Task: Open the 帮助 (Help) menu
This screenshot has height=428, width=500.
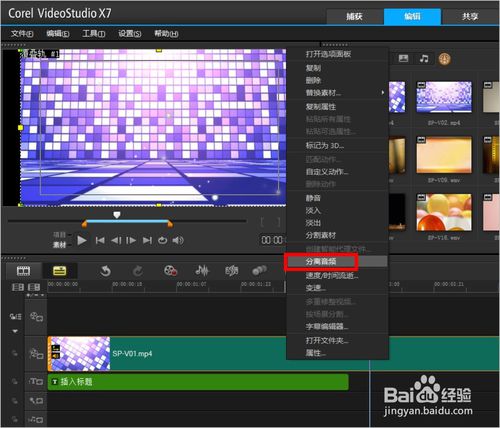Action: pos(166,34)
